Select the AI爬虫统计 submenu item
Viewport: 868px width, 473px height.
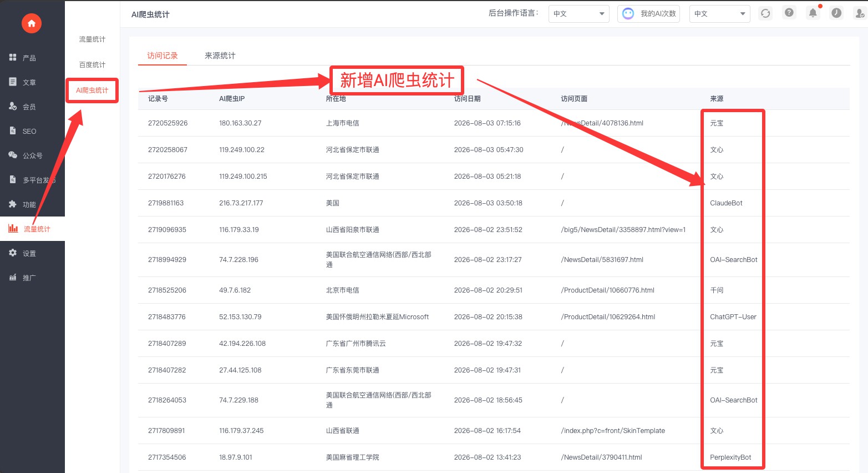(92, 90)
